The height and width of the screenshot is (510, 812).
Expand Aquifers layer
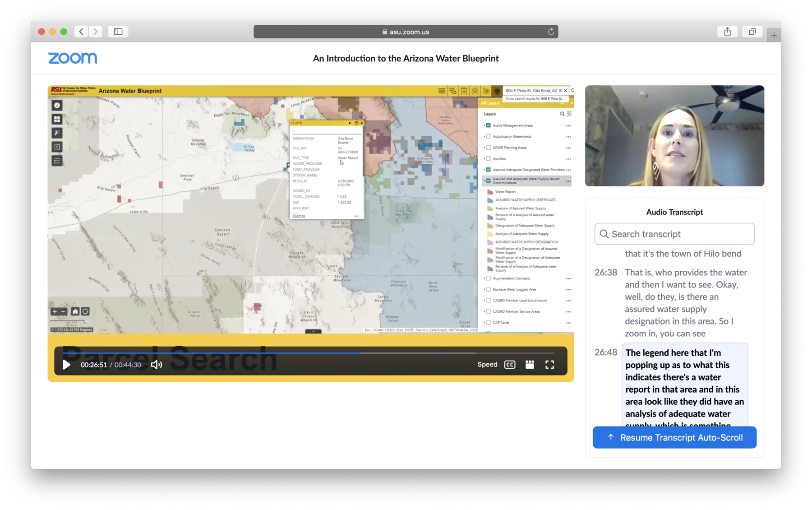(x=484, y=159)
